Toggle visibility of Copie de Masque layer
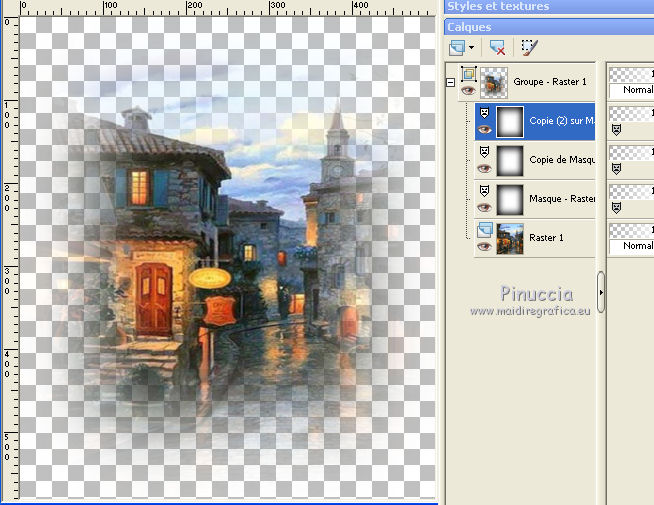This screenshot has width=654, height=505. (x=484, y=168)
